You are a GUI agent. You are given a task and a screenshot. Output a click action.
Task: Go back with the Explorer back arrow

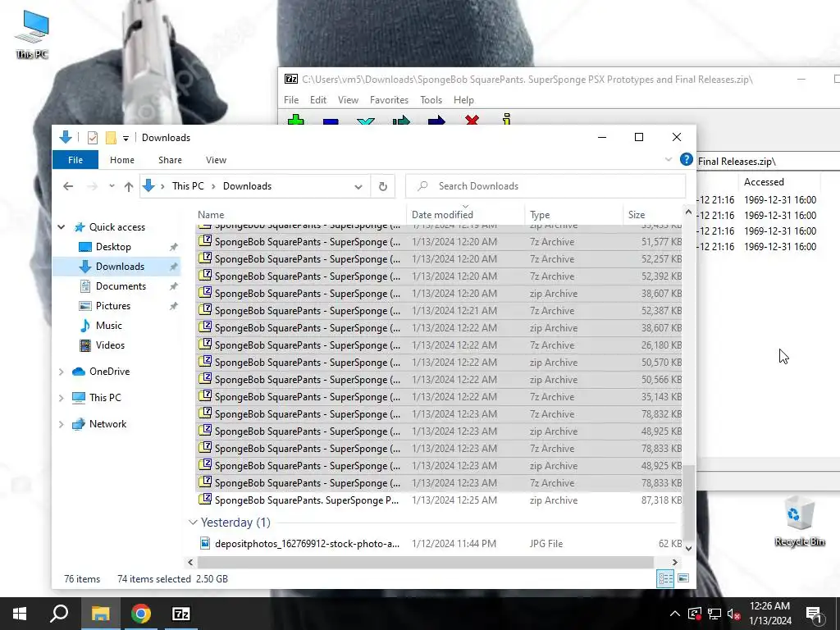[x=68, y=186]
